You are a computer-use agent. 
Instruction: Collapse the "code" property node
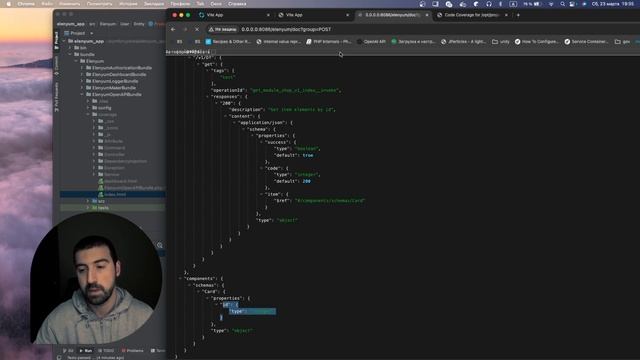click(261, 168)
